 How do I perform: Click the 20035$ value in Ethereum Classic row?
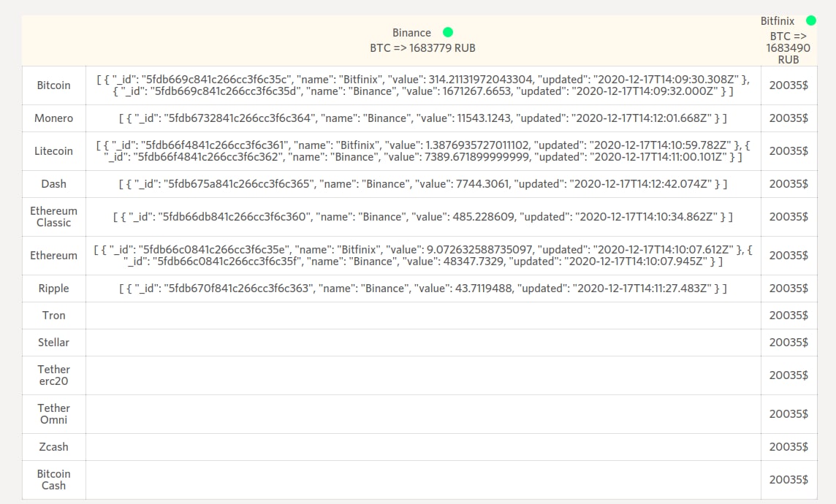point(788,217)
